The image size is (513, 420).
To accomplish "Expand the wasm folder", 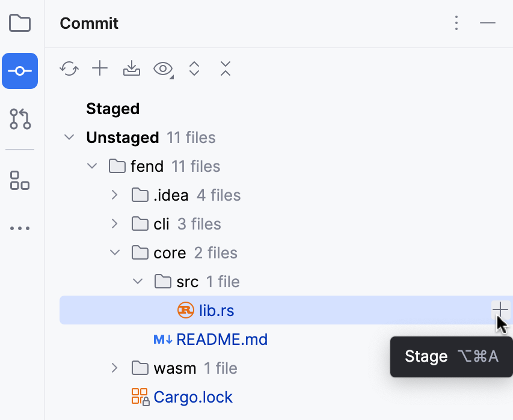I will pyautogui.click(x=114, y=368).
